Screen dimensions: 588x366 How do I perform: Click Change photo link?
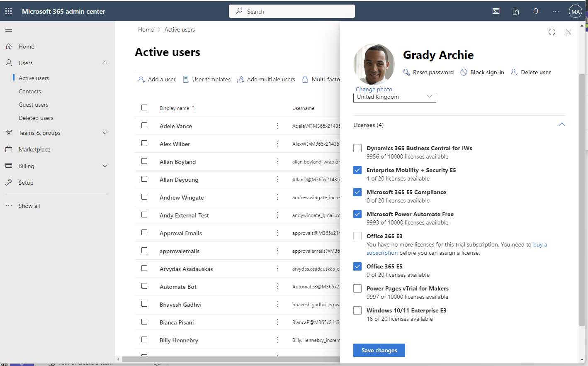pyautogui.click(x=374, y=89)
